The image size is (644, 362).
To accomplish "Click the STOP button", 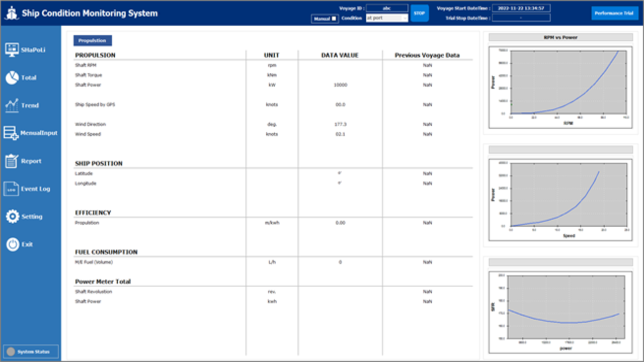I will [419, 13].
